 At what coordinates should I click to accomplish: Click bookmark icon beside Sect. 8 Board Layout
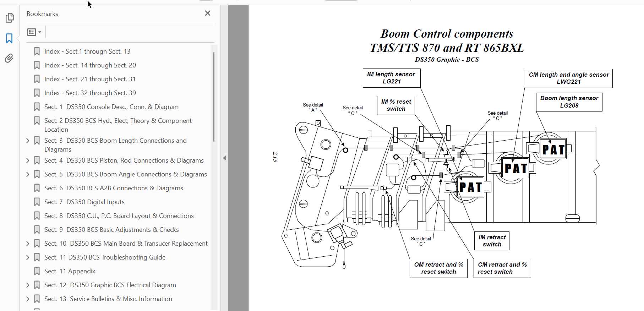[37, 216]
